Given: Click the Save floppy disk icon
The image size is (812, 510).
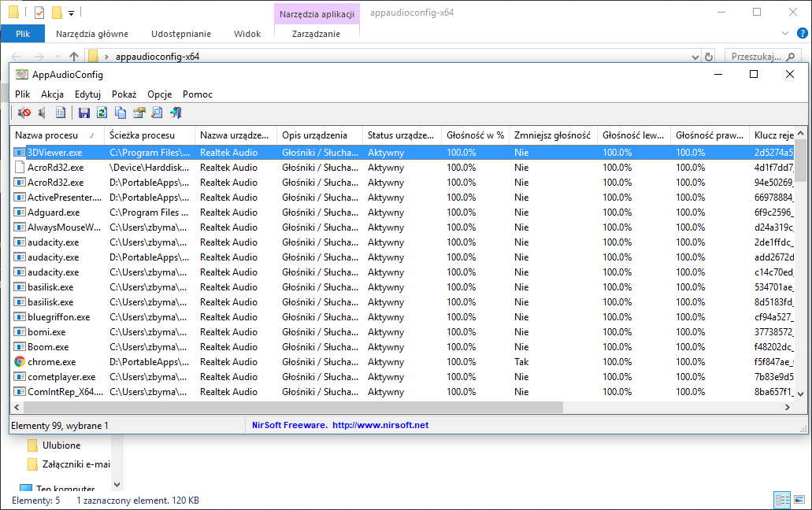Looking at the screenshot, I should click(84, 113).
